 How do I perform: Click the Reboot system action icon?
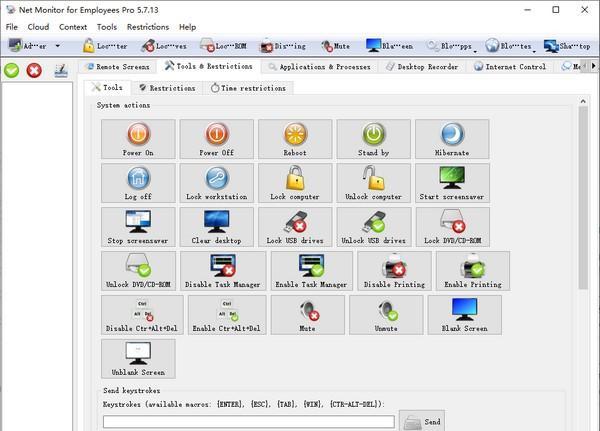295,134
